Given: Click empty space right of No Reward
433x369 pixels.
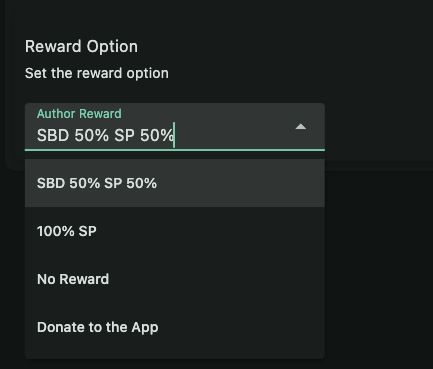Looking at the screenshot, I should [217, 279].
